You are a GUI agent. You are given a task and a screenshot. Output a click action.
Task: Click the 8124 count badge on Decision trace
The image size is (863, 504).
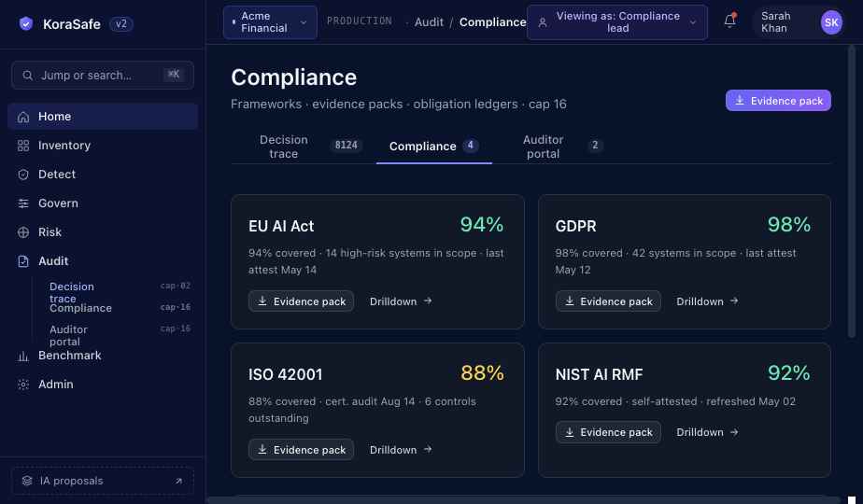347,146
